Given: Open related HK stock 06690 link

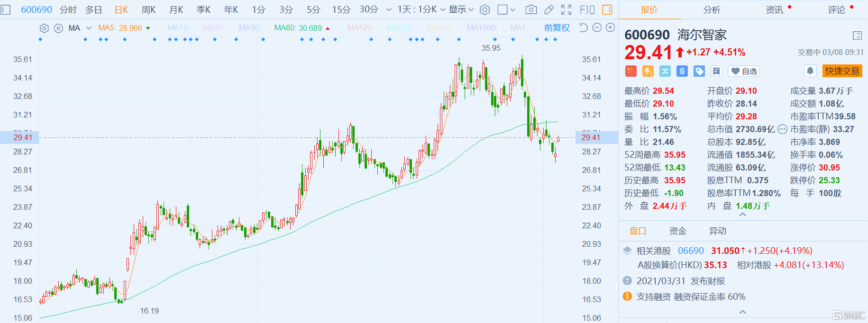Looking at the screenshot, I should 691,251.
